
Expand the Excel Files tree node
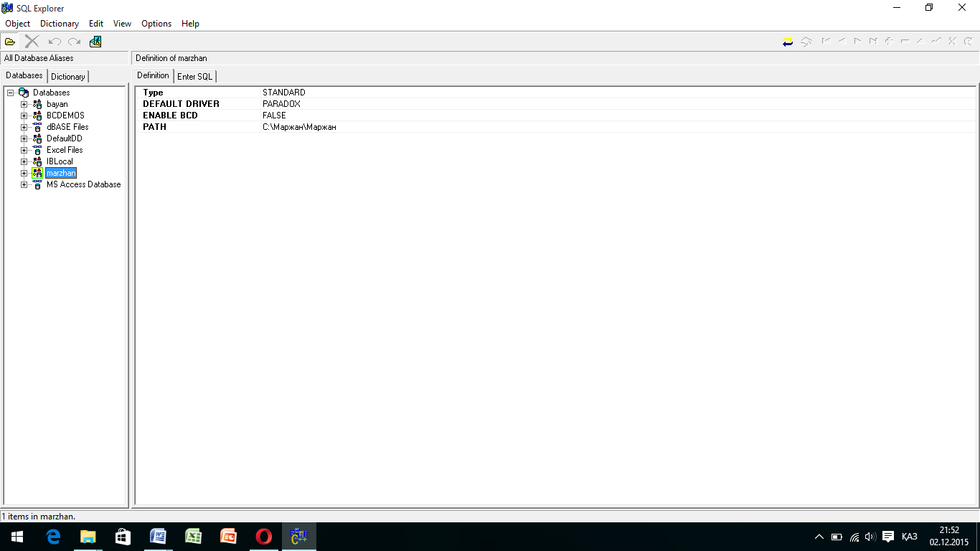point(24,150)
